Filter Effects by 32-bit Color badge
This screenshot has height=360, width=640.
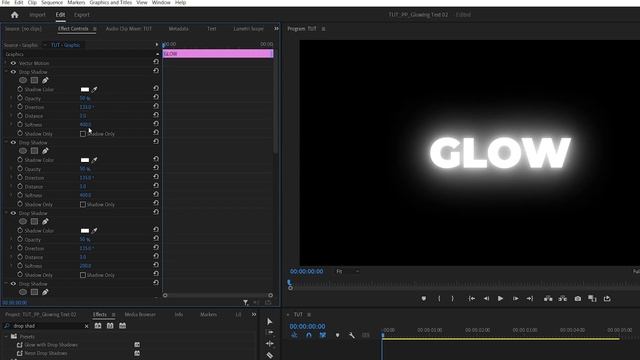click(110, 326)
